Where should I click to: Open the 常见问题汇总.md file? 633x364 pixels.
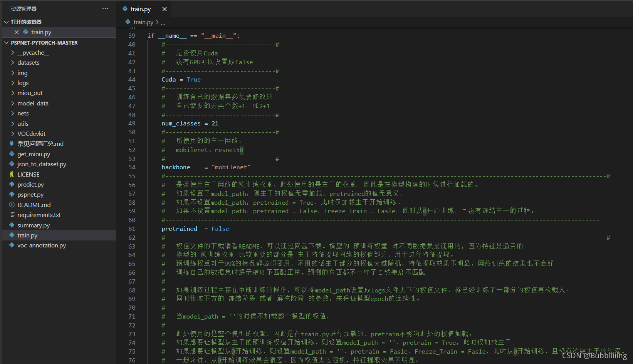(40, 144)
